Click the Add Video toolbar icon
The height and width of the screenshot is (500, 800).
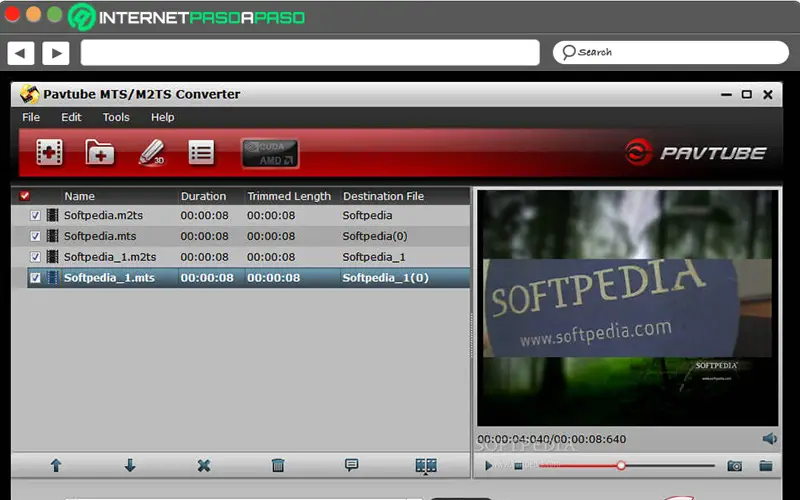(x=49, y=152)
